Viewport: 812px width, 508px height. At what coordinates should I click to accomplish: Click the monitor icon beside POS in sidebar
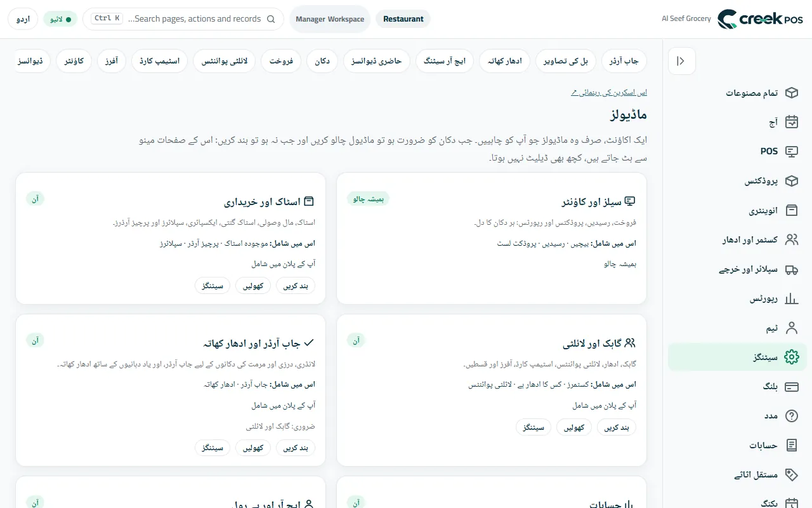point(791,151)
